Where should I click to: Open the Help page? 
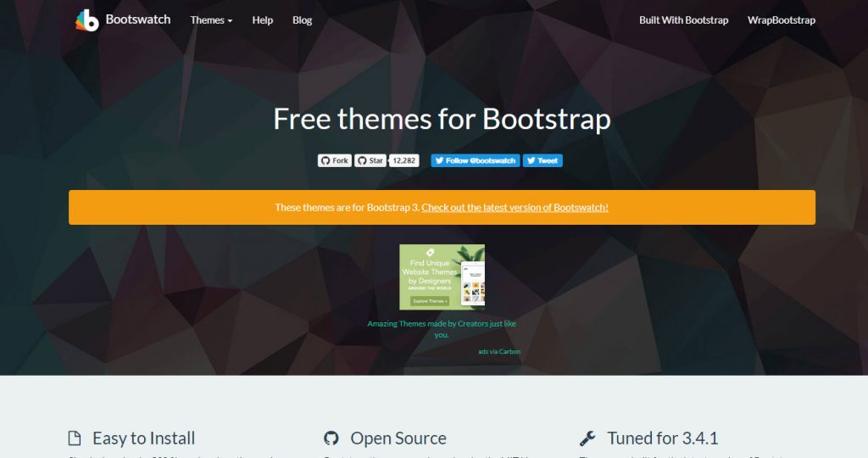[263, 20]
